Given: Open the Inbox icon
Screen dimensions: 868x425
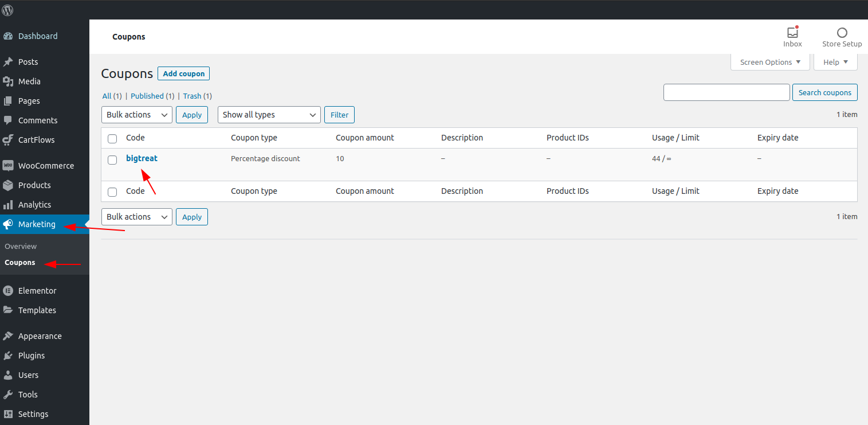Looking at the screenshot, I should 792,33.
